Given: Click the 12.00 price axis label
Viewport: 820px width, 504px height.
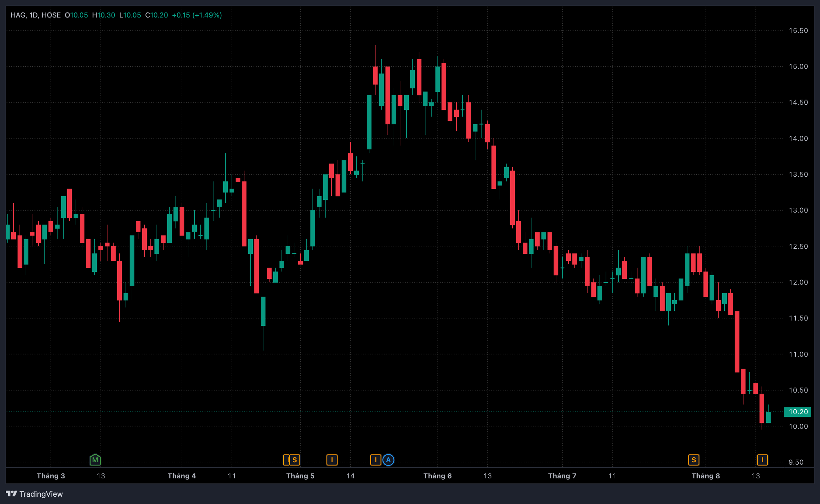Looking at the screenshot, I should pos(798,282).
